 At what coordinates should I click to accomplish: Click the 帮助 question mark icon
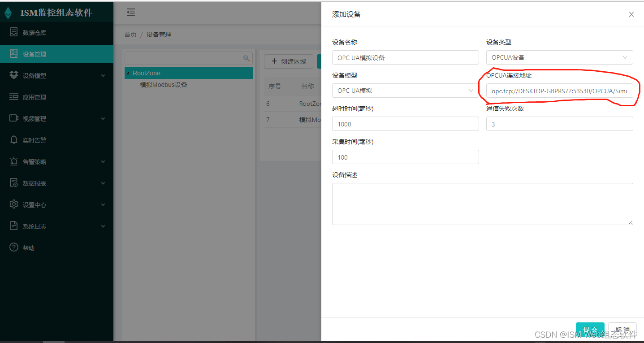14,247
